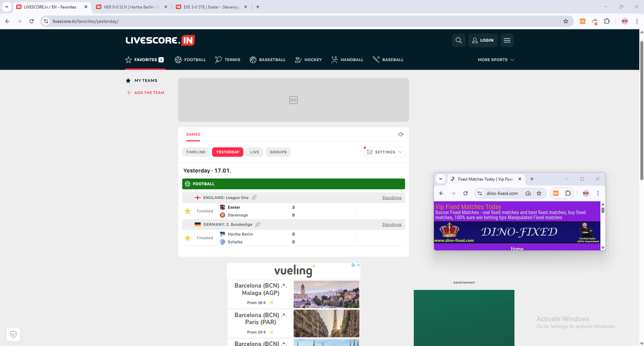Pin the Germany 2. Bundesliga league
The image size is (644, 346).
pyautogui.click(x=258, y=224)
